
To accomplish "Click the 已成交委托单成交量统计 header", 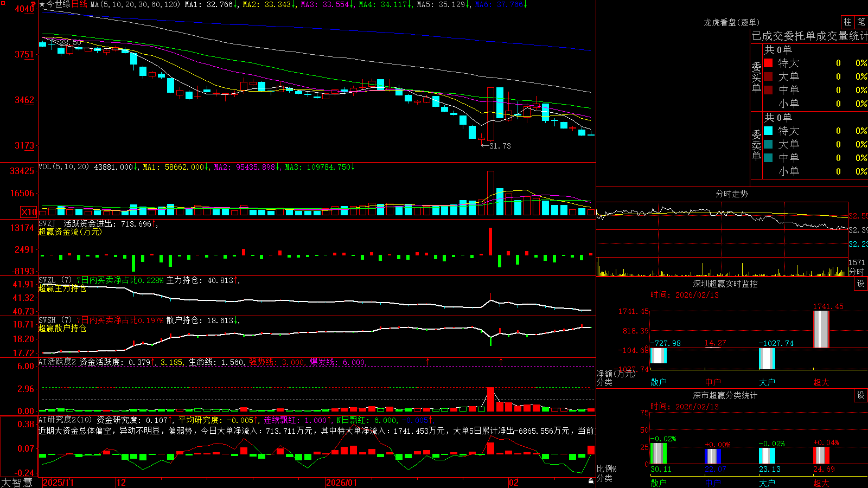I will coord(810,36).
